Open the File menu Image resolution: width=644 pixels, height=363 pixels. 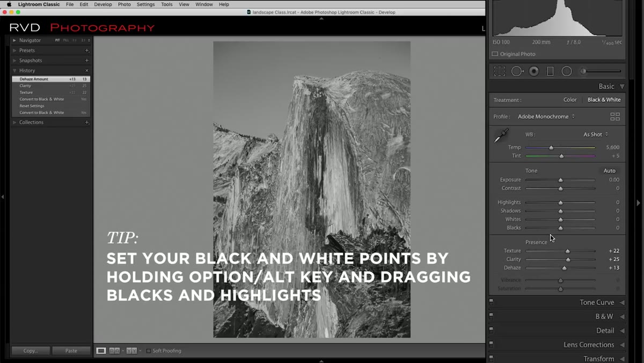tap(70, 4)
